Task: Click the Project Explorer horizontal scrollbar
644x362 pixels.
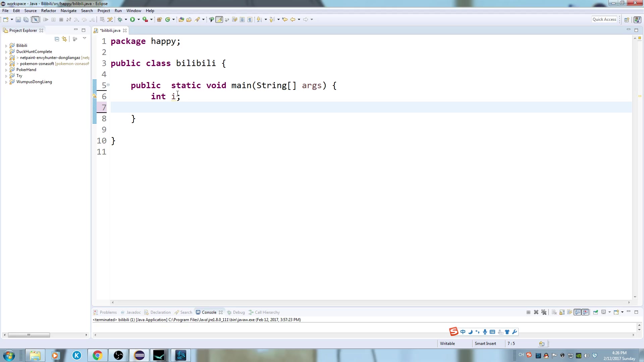Action: click(29, 335)
